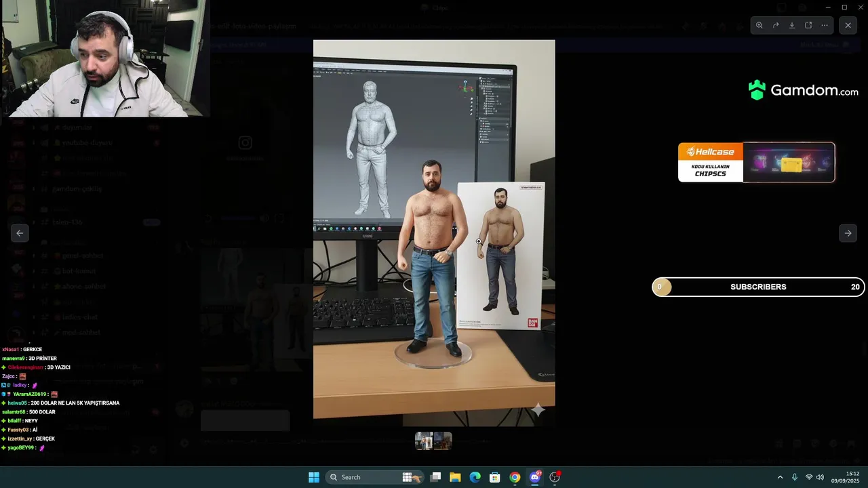Viewport: 868px width, 488px height.
Task: Click the taskbar Search box
Action: tap(374, 477)
